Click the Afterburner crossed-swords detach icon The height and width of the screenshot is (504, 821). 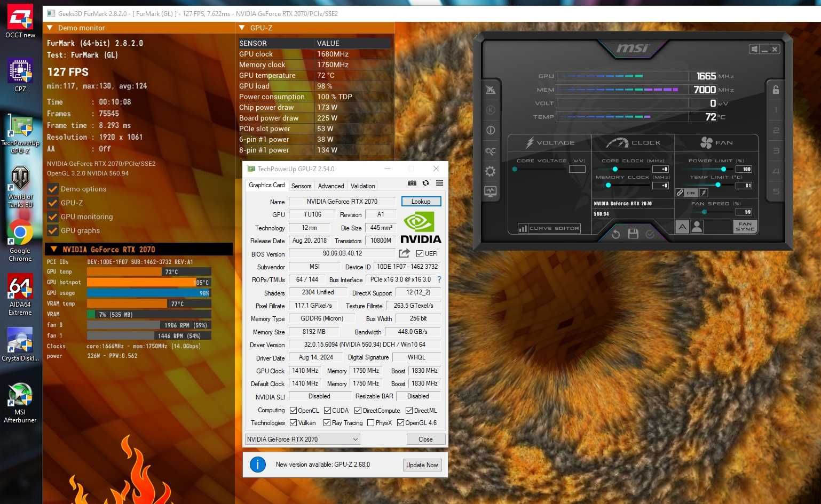(491, 90)
